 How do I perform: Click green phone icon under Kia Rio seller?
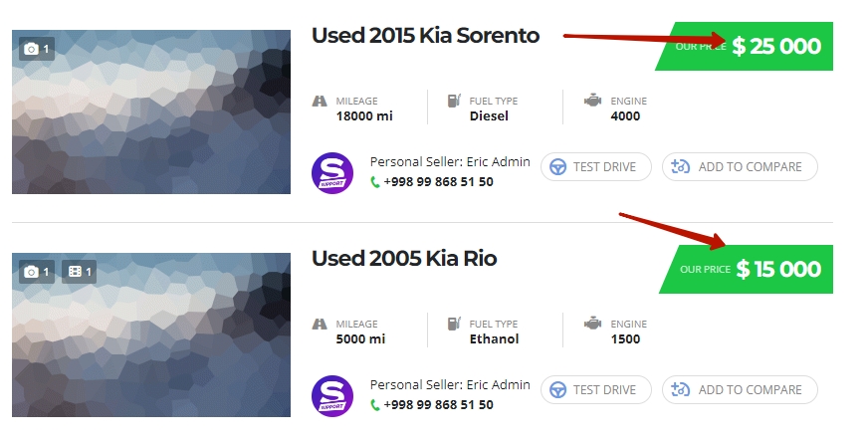(375, 405)
